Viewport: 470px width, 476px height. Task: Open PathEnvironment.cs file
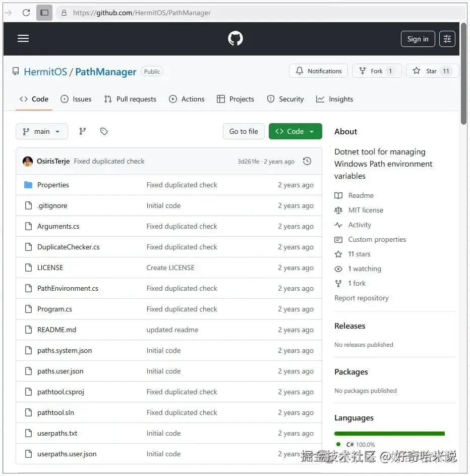68,288
